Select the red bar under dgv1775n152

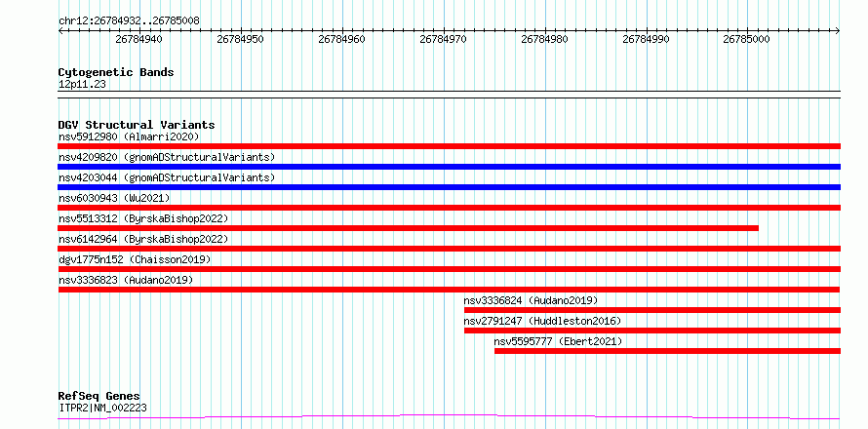coord(449,269)
